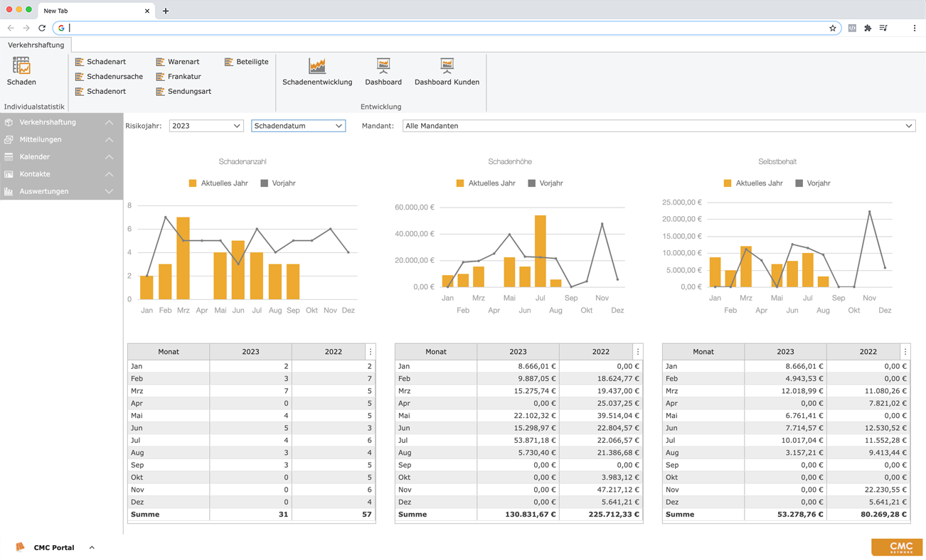
Task: Open the Schadendatum dropdown
Action: coord(298,126)
